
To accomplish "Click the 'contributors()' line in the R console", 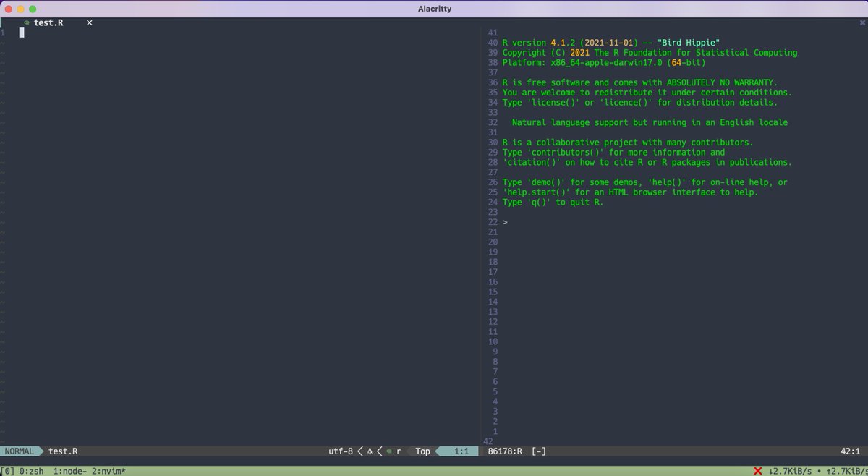I will [613, 153].
